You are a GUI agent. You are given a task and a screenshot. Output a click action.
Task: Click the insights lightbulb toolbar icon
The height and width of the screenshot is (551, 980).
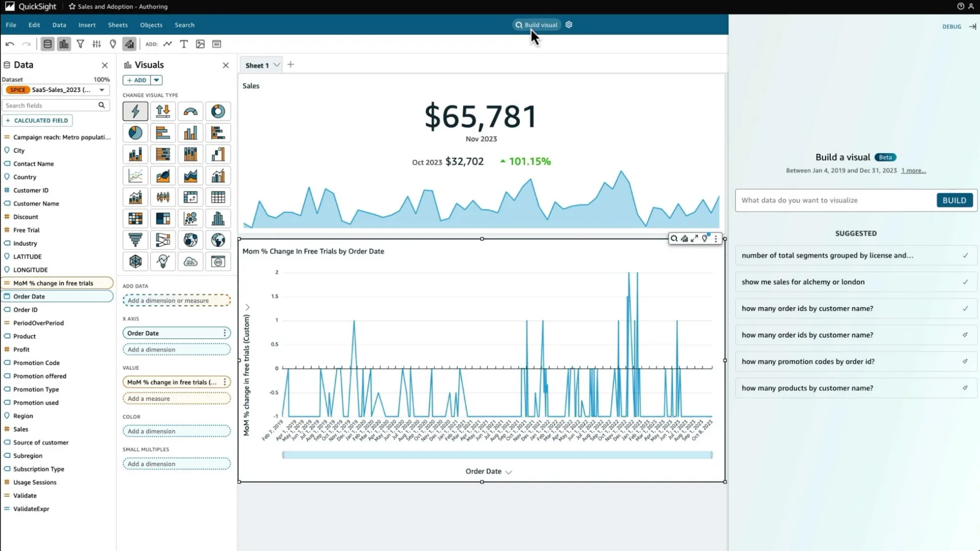point(113,44)
